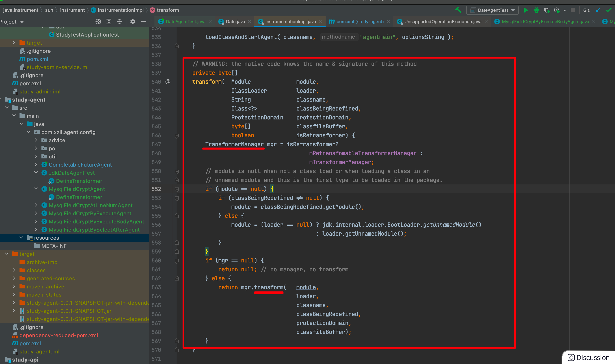Switch to Date.java tab
This screenshot has height=364, width=615.
tap(235, 22)
